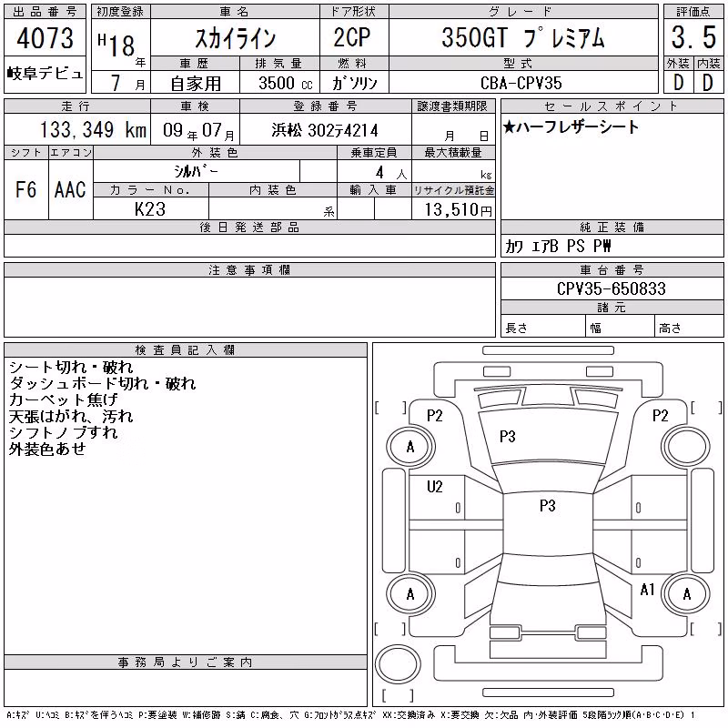Select the P3 mark on the roof
Screen dimensions: 728x728
click(x=548, y=506)
